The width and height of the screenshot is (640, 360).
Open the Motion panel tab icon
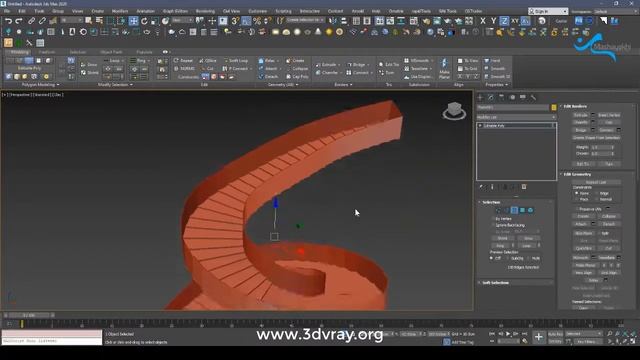[512, 97]
